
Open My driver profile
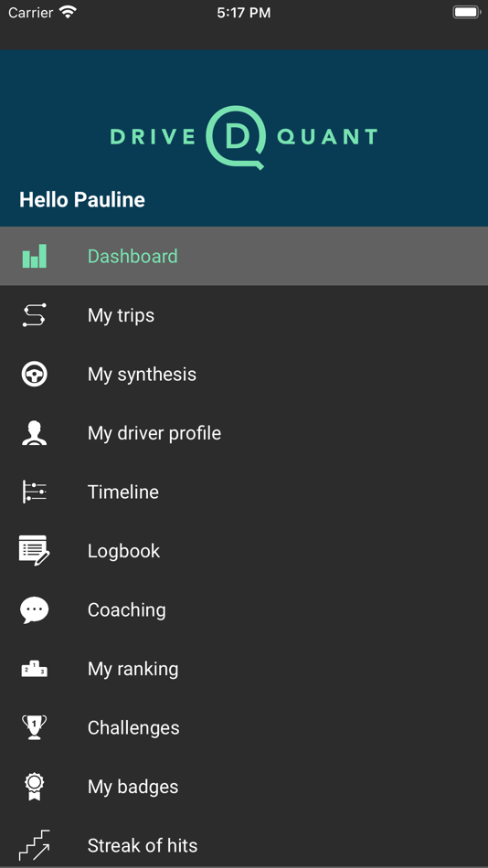point(244,433)
